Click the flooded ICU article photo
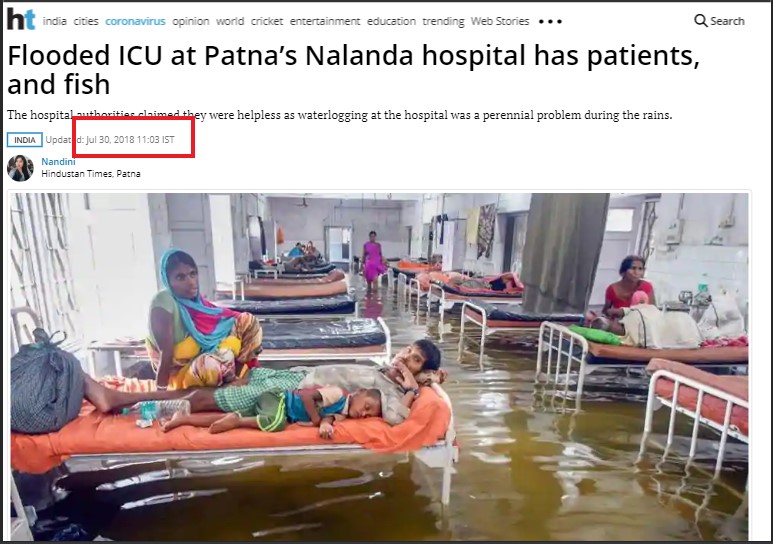This screenshot has width=773, height=544. [x=379, y=366]
